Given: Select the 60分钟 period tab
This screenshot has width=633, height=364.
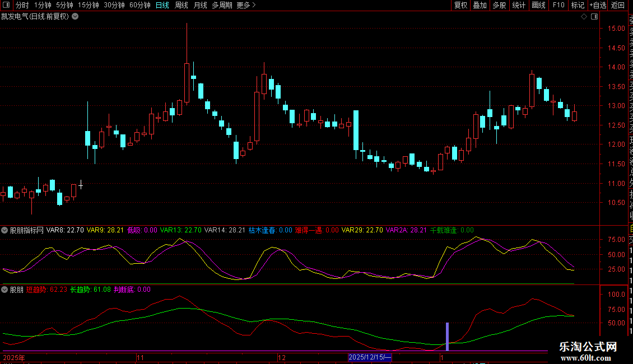Looking at the screenshot, I should 139,5.
